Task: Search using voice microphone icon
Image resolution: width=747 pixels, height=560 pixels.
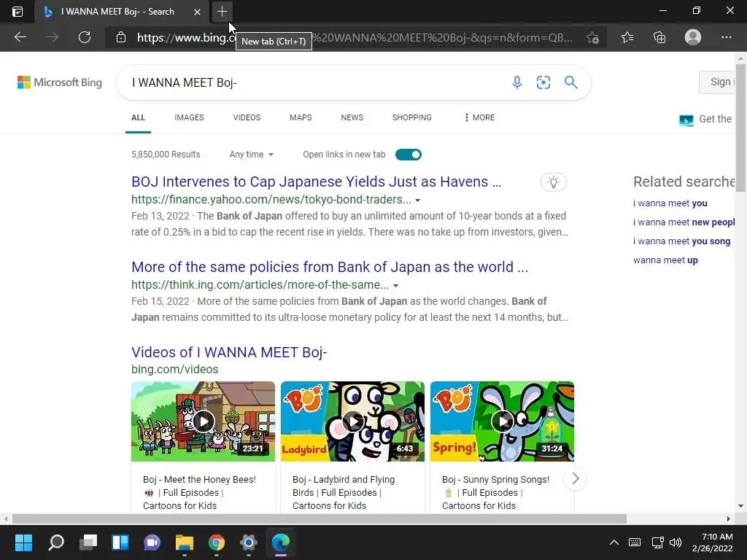Action: coord(517,82)
